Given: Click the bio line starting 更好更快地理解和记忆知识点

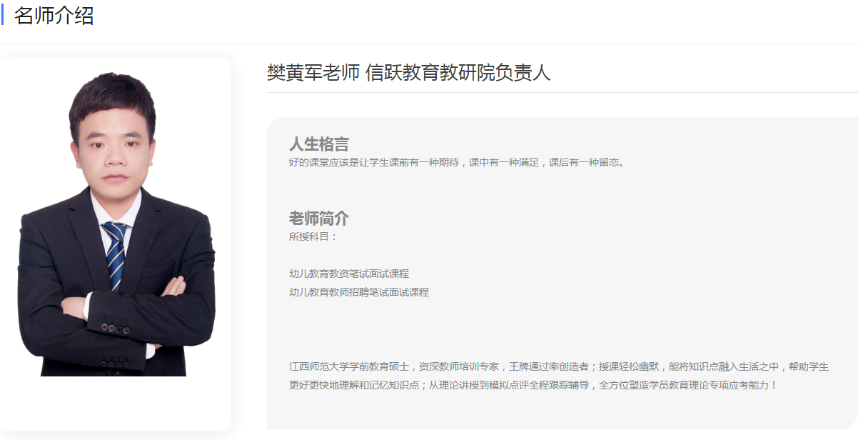Looking at the screenshot, I should tap(533, 385).
